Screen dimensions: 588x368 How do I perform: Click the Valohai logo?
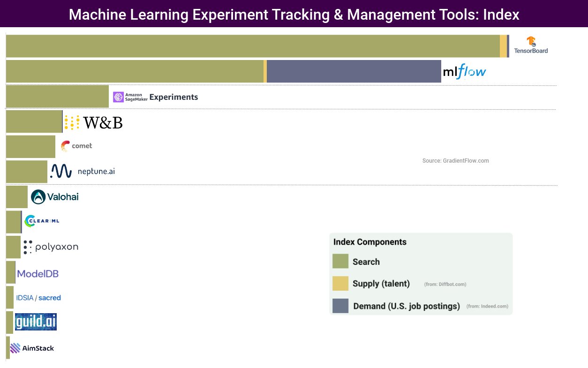coord(55,197)
